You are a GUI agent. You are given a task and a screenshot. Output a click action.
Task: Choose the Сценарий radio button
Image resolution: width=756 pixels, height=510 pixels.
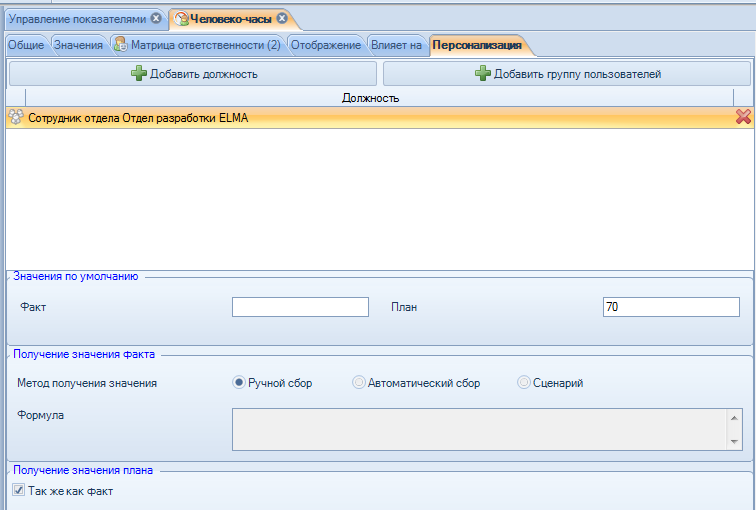click(x=523, y=383)
